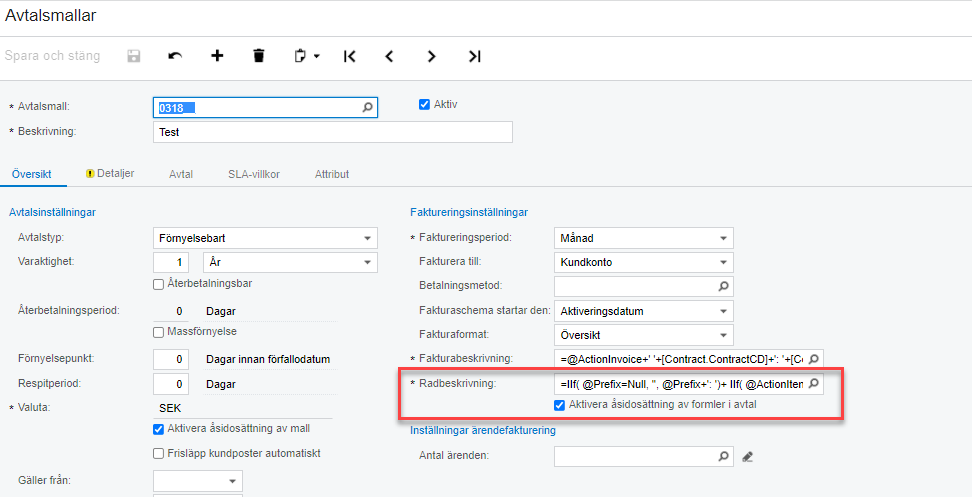972x497 pixels.
Task: Uncheck the Aktiv checkbox
Action: point(424,104)
